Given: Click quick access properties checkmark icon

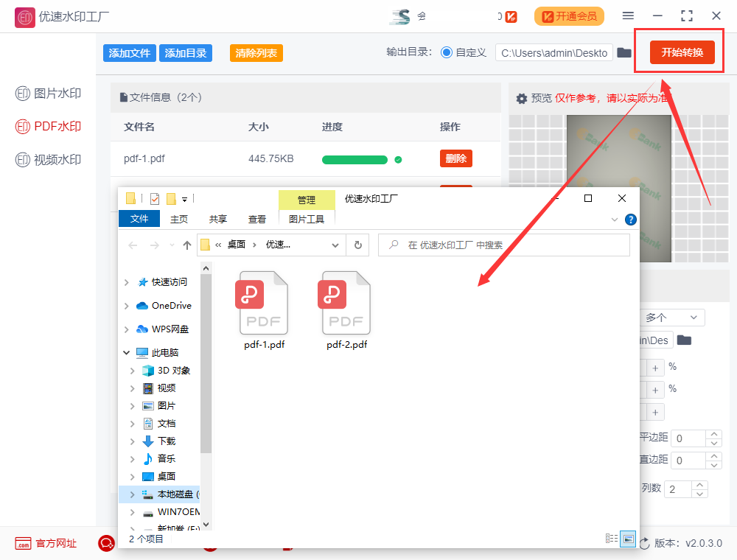Looking at the screenshot, I should pos(155,199).
